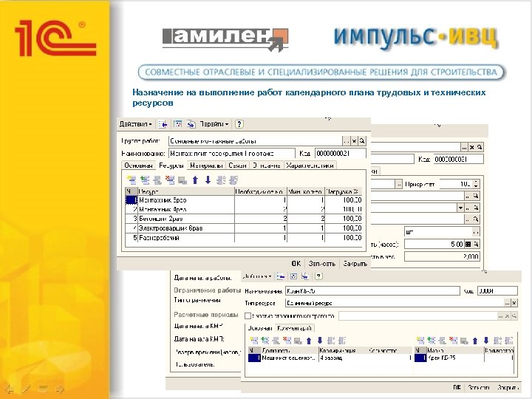The height and width of the screenshot is (399, 532).
Task: Open calculator icon next to the 5,00 value
Action: tap(468, 244)
